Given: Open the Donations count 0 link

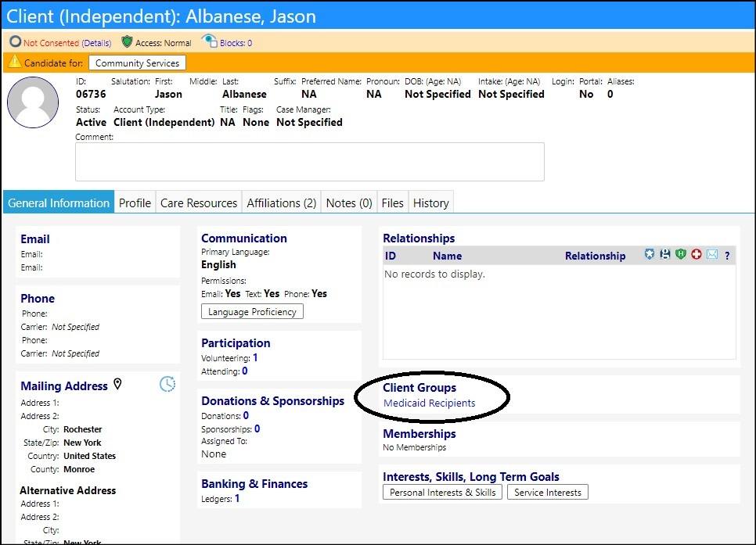Looking at the screenshot, I should [x=246, y=415].
